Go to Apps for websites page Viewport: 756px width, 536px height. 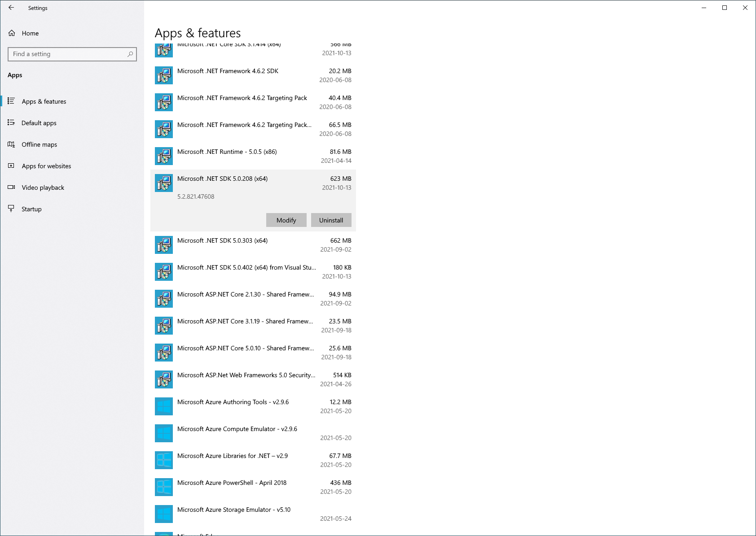pyautogui.click(x=72, y=166)
